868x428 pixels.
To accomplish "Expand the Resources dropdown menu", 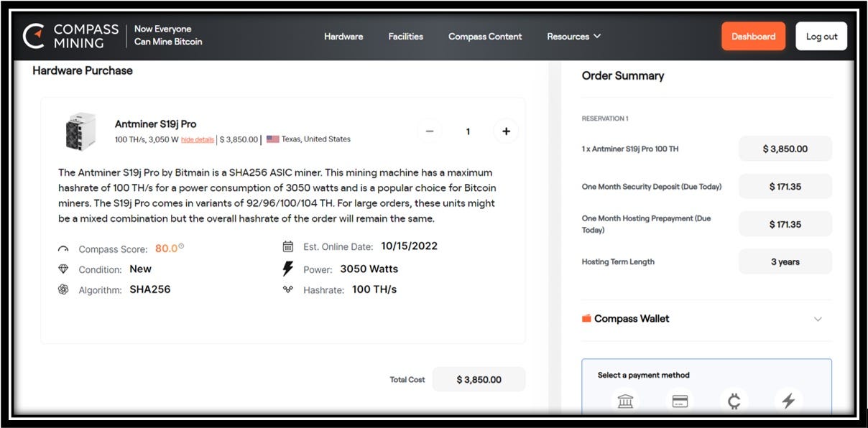I will (x=573, y=37).
